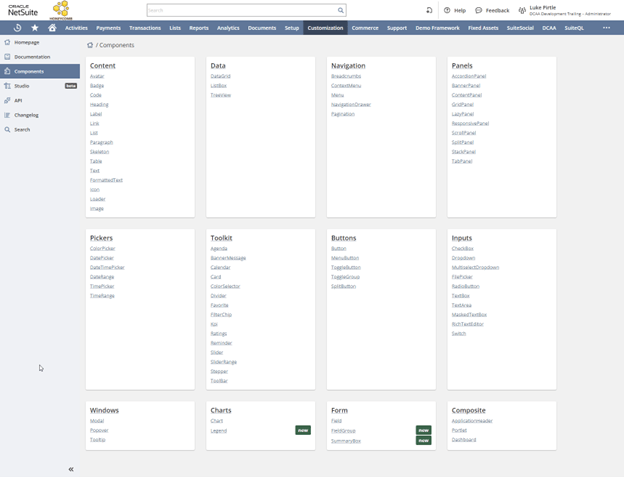Viewport: 624px width, 477px height.
Task: Open the Skeleton component link
Action: click(x=99, y=152)
